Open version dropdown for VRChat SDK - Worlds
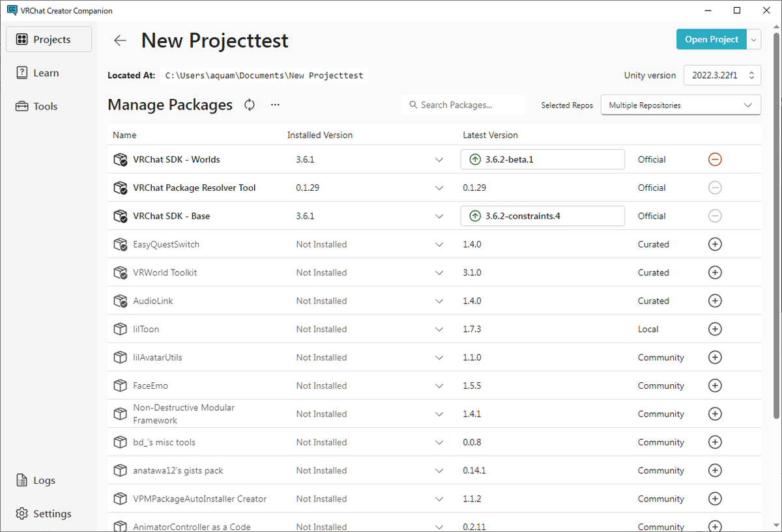782x532 pixels. pyautogui.click(x=439, y=160)
